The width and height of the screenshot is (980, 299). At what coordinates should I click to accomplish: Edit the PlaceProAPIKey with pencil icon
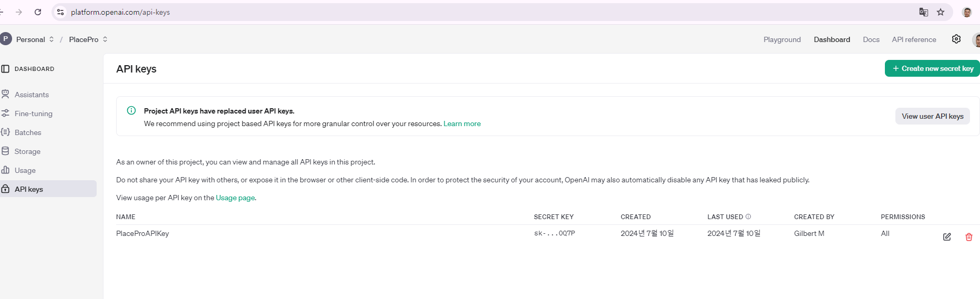coord(947,237)
